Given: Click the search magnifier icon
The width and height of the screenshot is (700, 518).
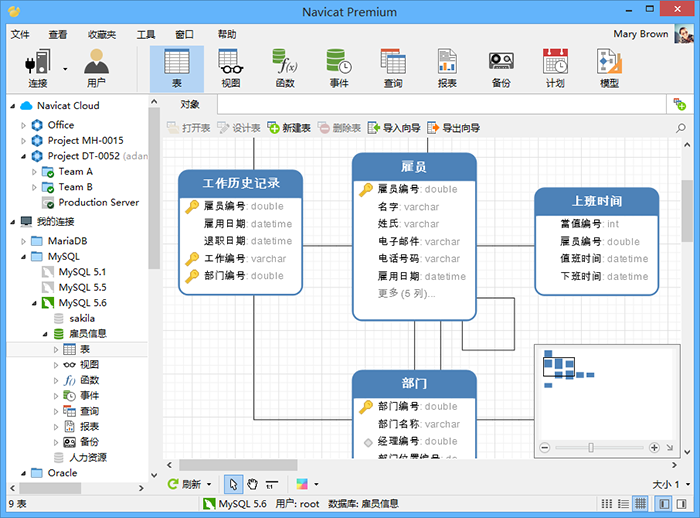Looking at the screenshot, I should click(x=680, y=128).
